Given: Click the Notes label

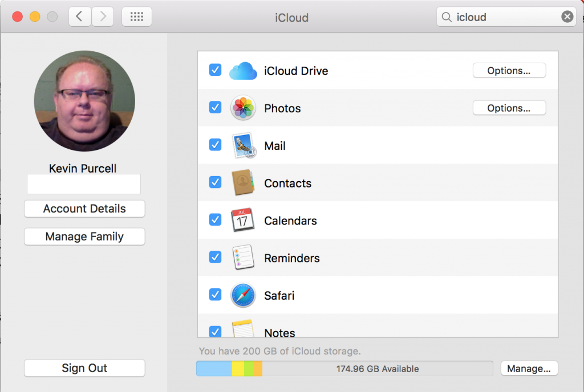Looking at the screenshot, I should [x=279, y=333].
